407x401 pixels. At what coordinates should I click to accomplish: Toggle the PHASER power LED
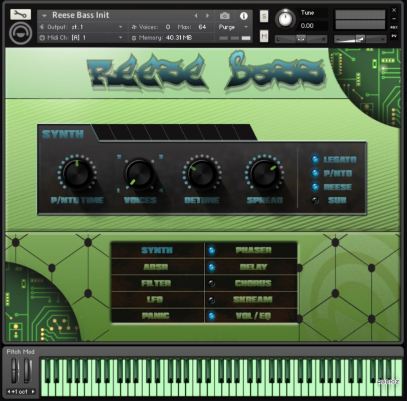[211, 250]
